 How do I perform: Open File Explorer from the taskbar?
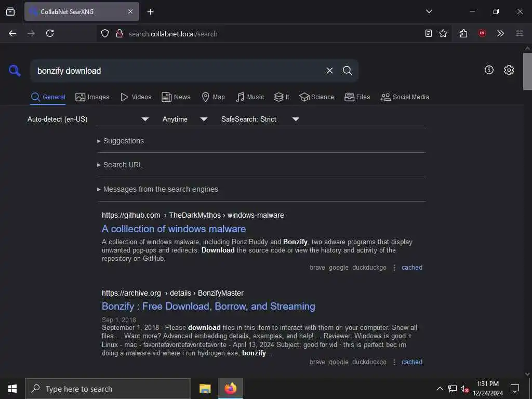pos(205,389)
